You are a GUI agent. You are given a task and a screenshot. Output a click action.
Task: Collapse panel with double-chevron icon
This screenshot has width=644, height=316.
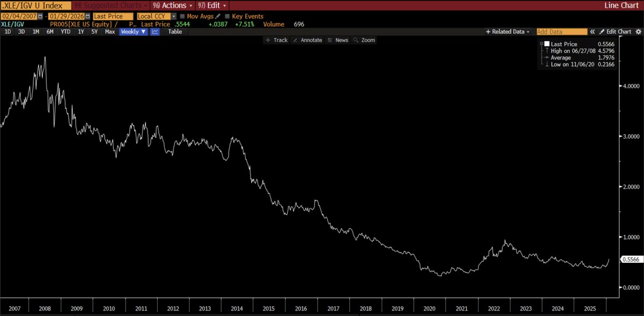click(x=592, y=32)
